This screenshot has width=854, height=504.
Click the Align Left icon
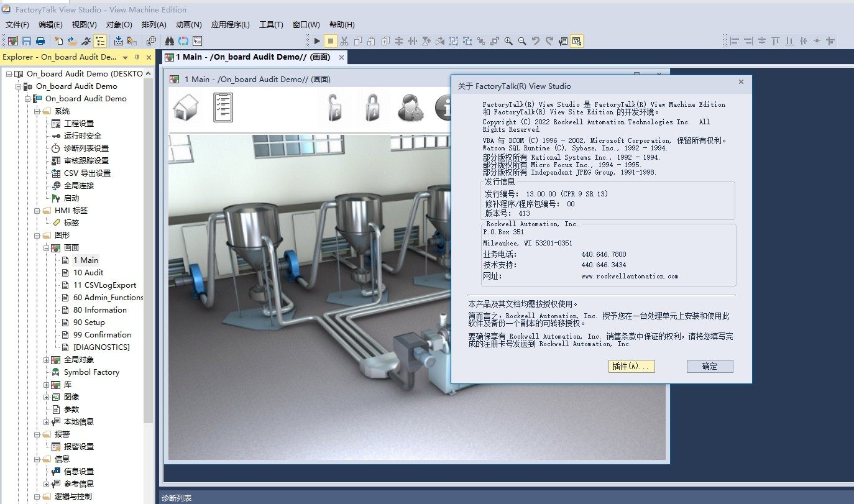pos(735,41)
